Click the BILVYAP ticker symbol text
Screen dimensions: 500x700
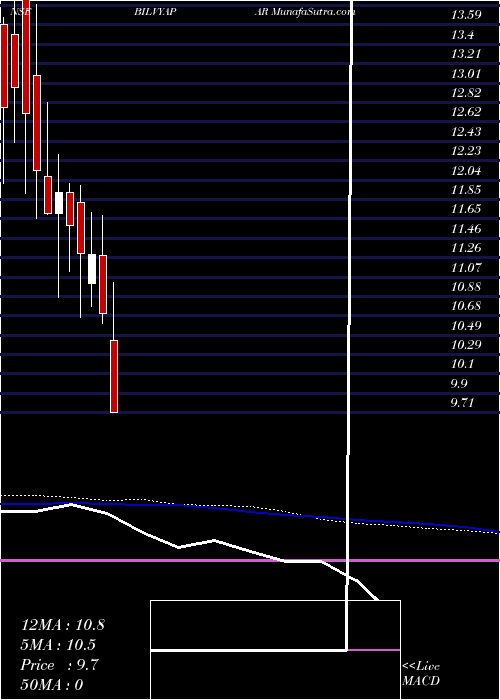(x=154, y=12)
